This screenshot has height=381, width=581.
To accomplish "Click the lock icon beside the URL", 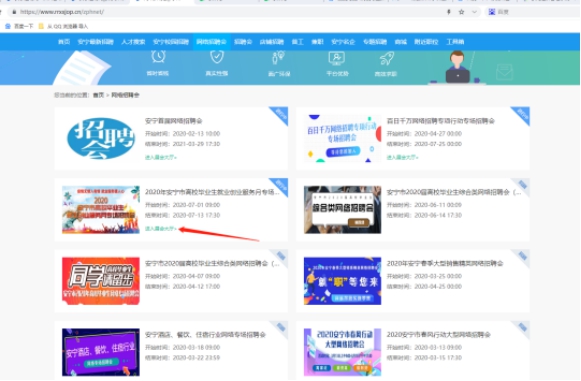I will 14,12.
